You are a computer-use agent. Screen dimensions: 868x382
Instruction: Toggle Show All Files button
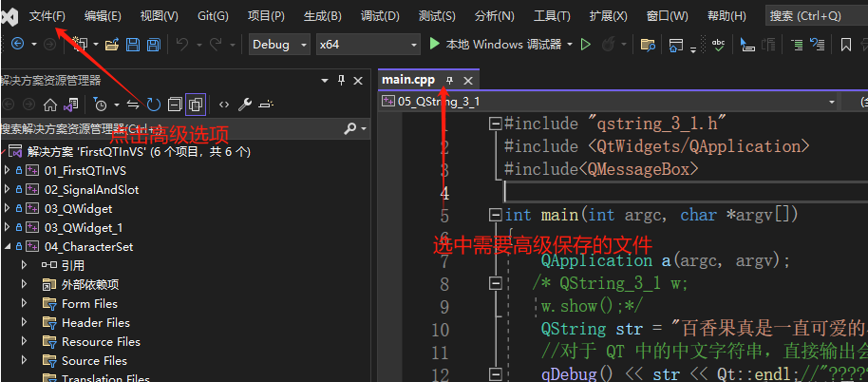click(x=196, y=105)
